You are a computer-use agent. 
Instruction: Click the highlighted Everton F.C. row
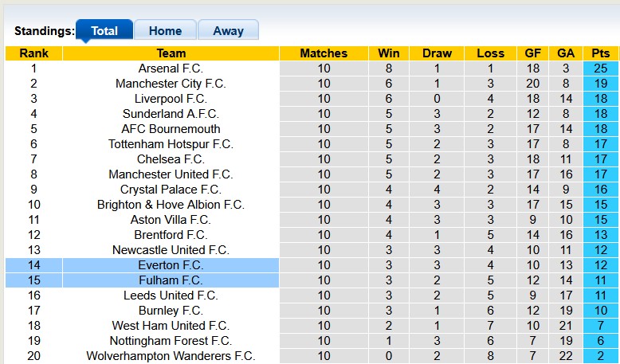171,265
